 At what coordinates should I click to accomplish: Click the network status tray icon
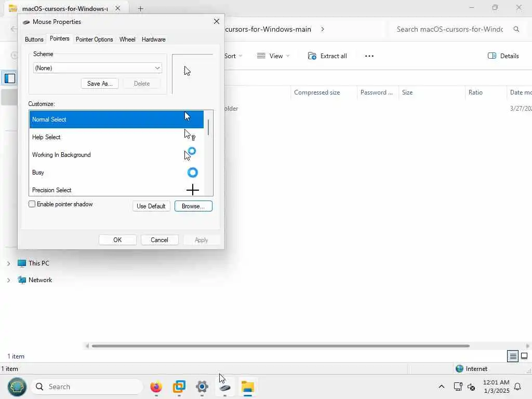point(458,387)
